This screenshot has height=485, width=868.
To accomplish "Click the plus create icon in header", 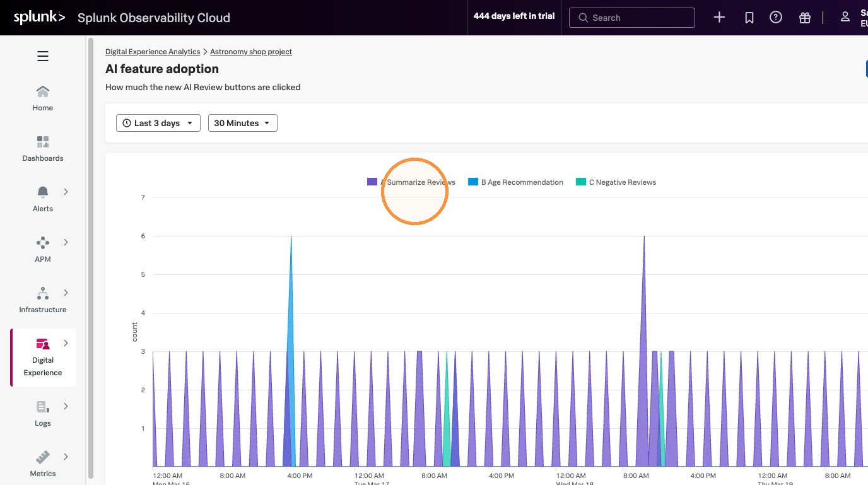I will point(719,18).
